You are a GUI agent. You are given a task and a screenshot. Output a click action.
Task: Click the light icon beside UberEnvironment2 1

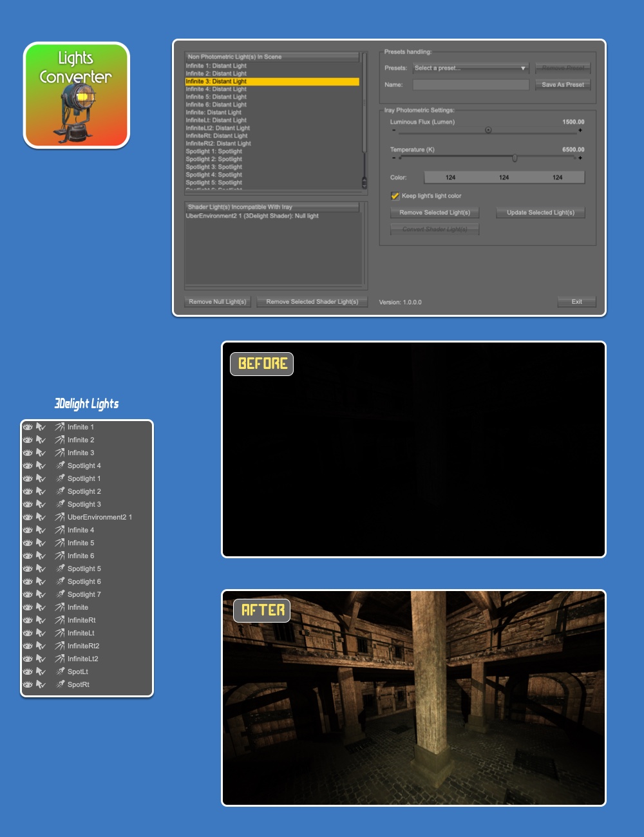coord(59,517)
